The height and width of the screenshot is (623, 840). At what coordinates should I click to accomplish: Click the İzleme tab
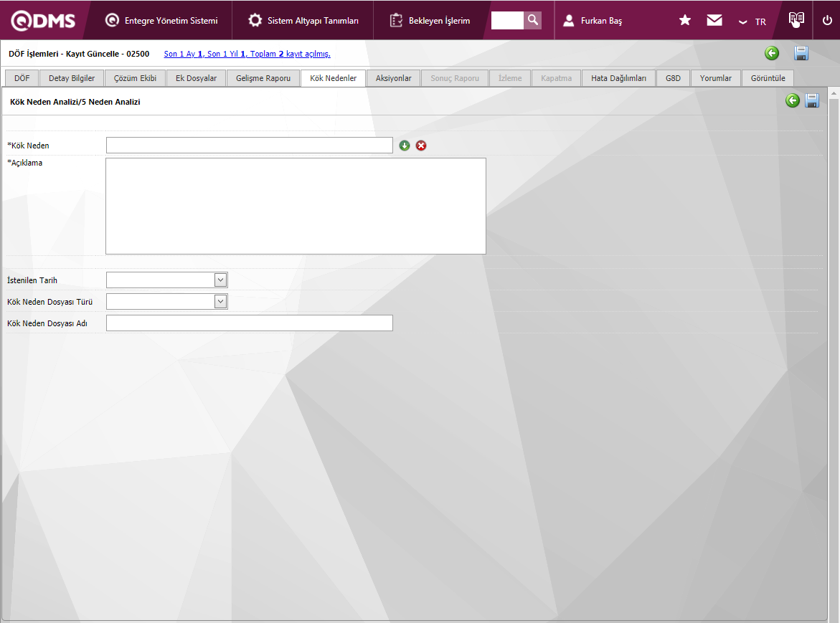pyautogui.click(x=510, y=78)
